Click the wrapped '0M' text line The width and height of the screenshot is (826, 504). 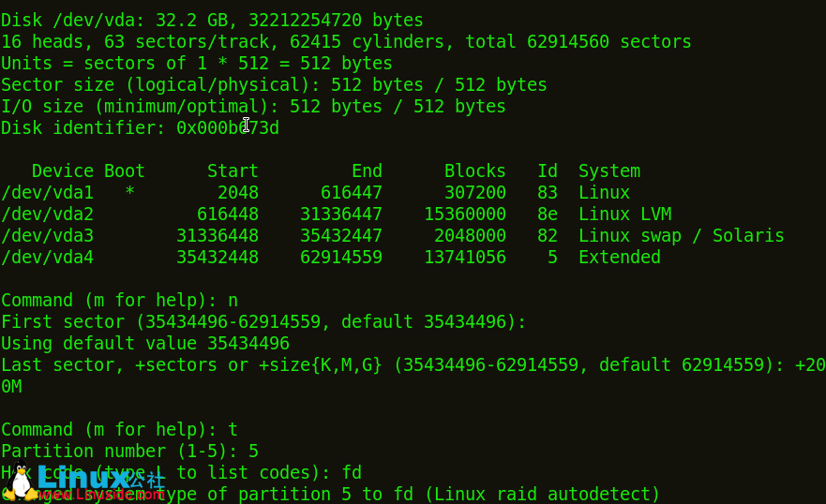coord(11,387)
